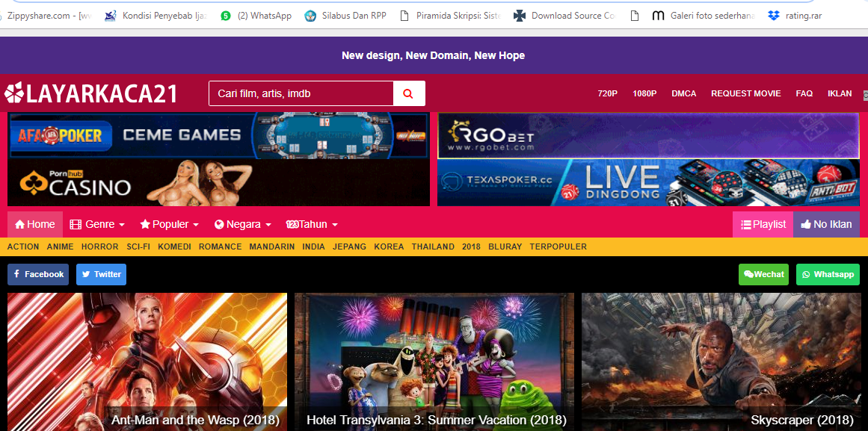Select the INDIA category
Screen dimensions: 868x431
(x=314, y=246)
